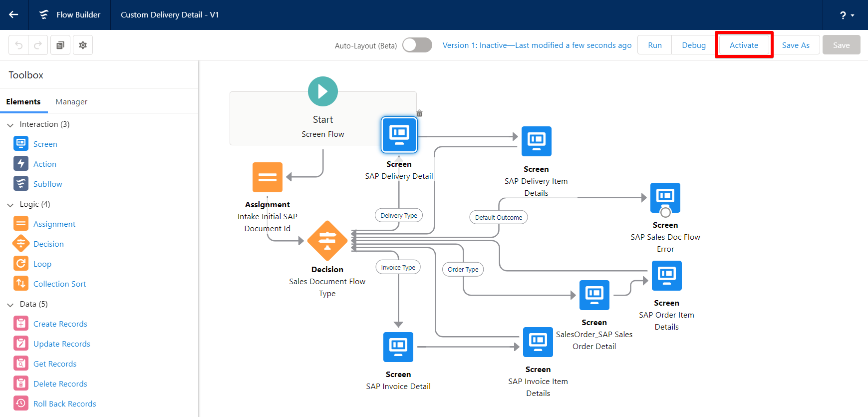Click the Toolbox panel heading
Screen dimensions: 868x417
tap(26, 75)
